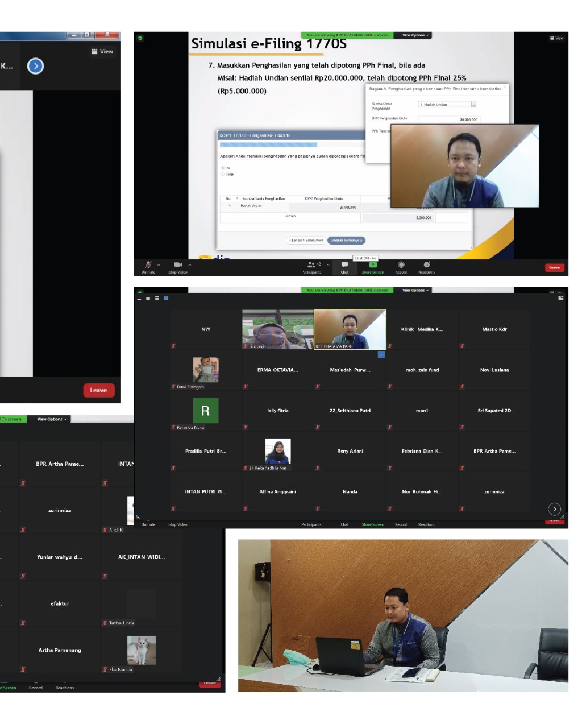
Task: Expand audio options caret beside top Unmute
Action: (x=159, y=264)
